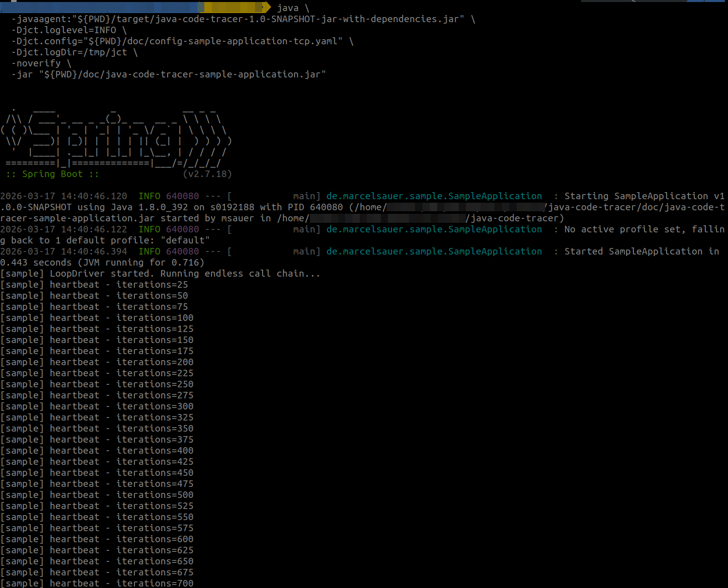Click the heartbeat line reading iterations=575
This screenshot has width=728, height=588.
pyautogui.click(x=97, y=528)
